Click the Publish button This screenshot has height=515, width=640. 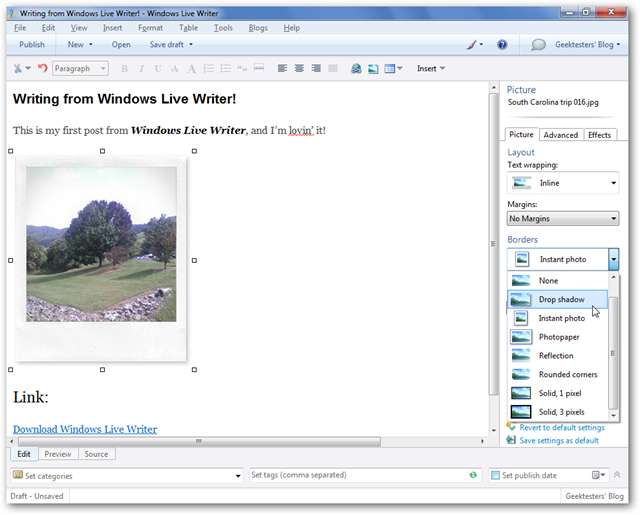point(32,45)
